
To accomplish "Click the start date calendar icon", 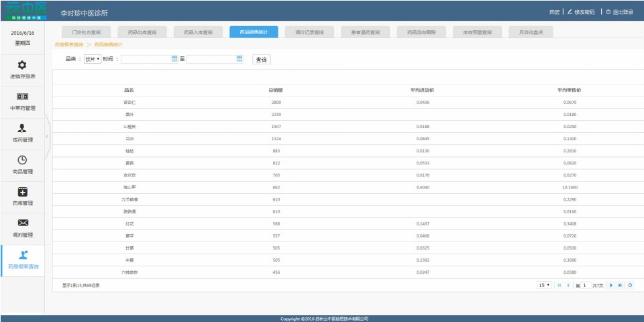I will click(x=174, y=59).
